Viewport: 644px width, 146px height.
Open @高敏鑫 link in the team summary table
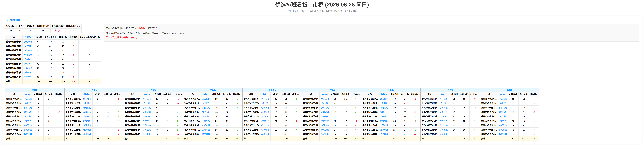point(28,73)
